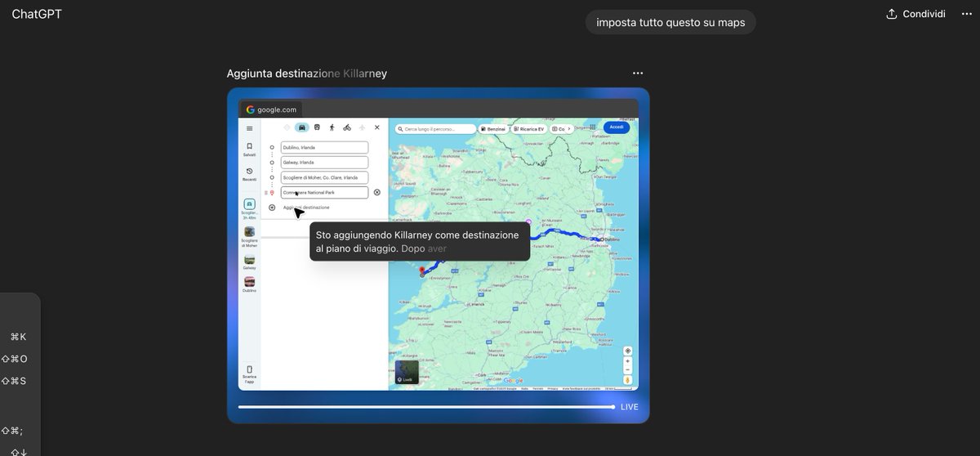Click the ChatGPT title
This screenshot has height=456, width=980.
pos(37,14)
